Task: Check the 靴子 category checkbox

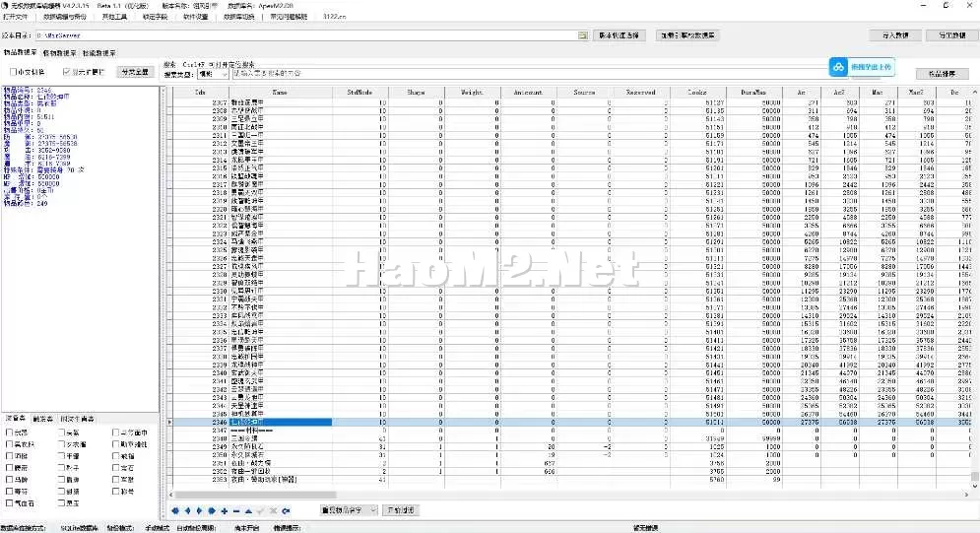Action: click(x=62, y=467)
